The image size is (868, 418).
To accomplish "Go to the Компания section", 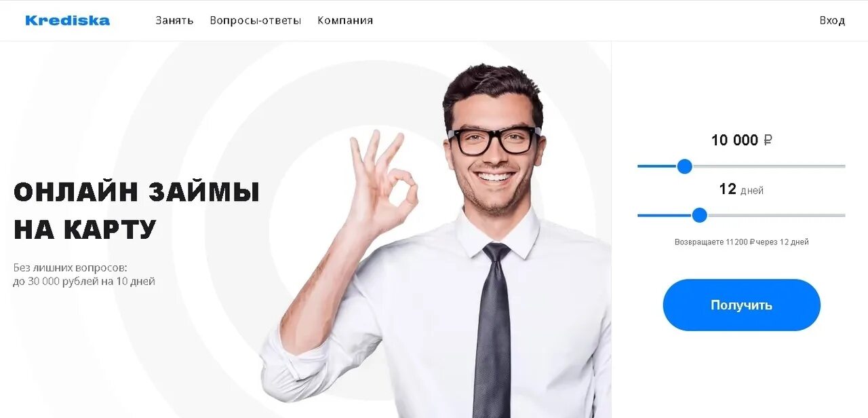I will click(345, 20).
